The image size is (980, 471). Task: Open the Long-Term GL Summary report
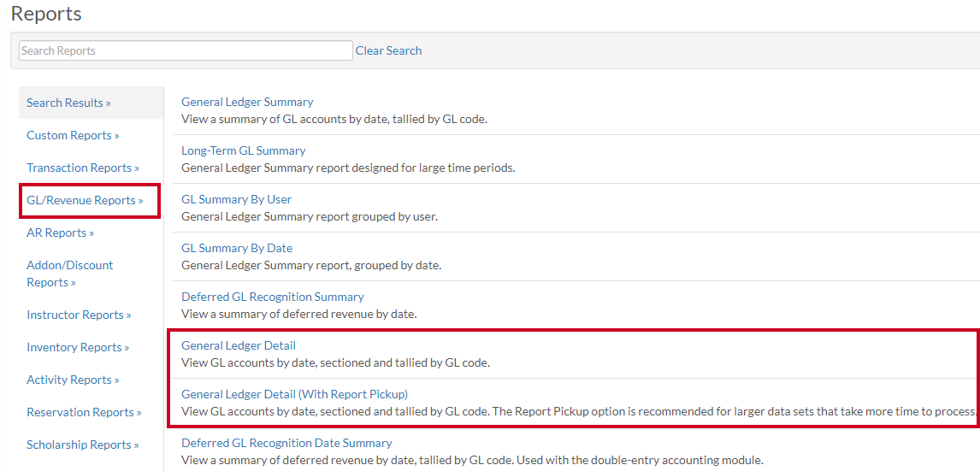(243, 150)
